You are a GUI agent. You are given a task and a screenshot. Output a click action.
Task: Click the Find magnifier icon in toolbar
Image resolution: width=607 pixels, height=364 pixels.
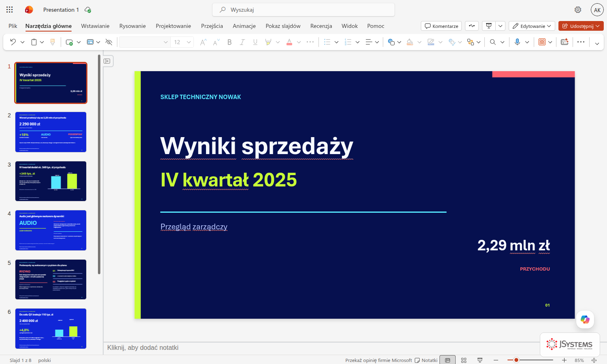(492, 42)
